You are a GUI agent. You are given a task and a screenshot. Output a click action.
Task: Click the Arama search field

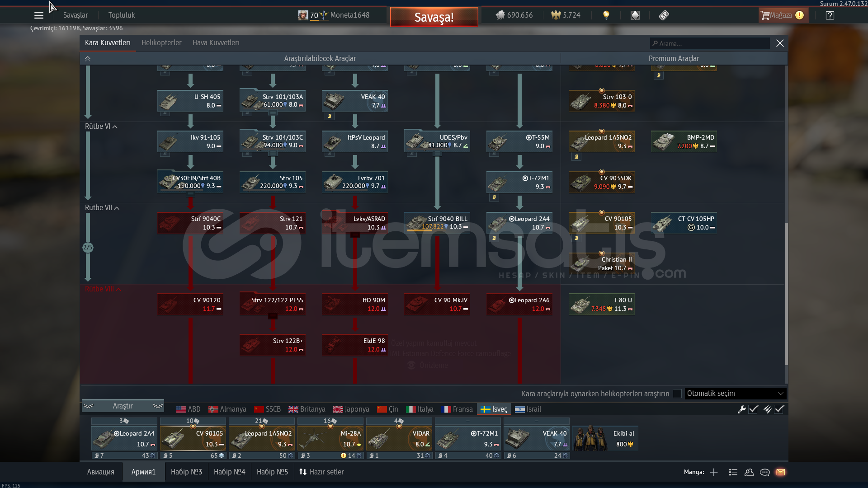click(710, 43)
